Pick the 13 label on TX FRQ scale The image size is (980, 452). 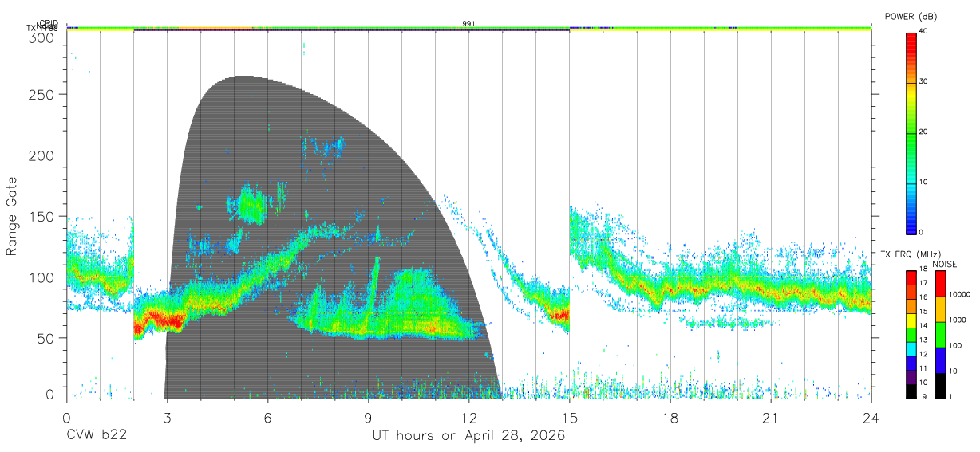[923, 340]
